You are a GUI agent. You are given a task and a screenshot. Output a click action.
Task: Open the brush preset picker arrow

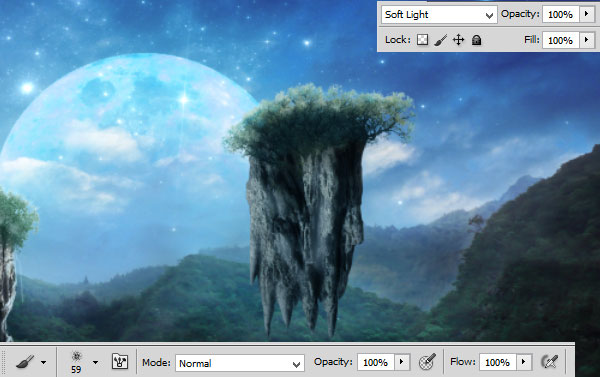pos(95,362)
